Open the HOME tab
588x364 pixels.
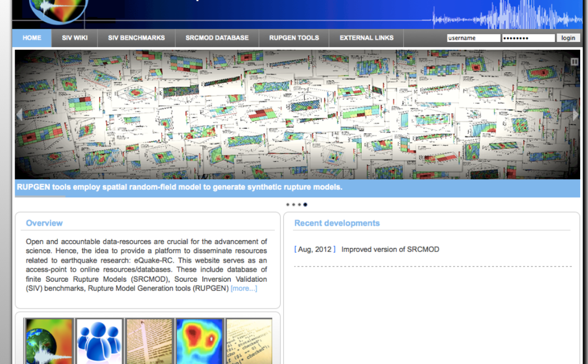coord(32,38)
